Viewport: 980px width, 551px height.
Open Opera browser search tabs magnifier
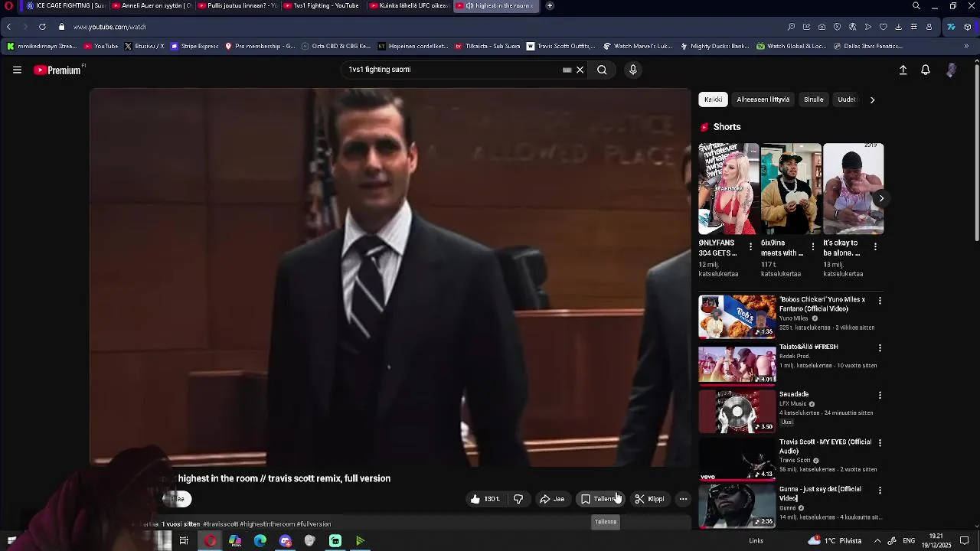coord(916,5)
